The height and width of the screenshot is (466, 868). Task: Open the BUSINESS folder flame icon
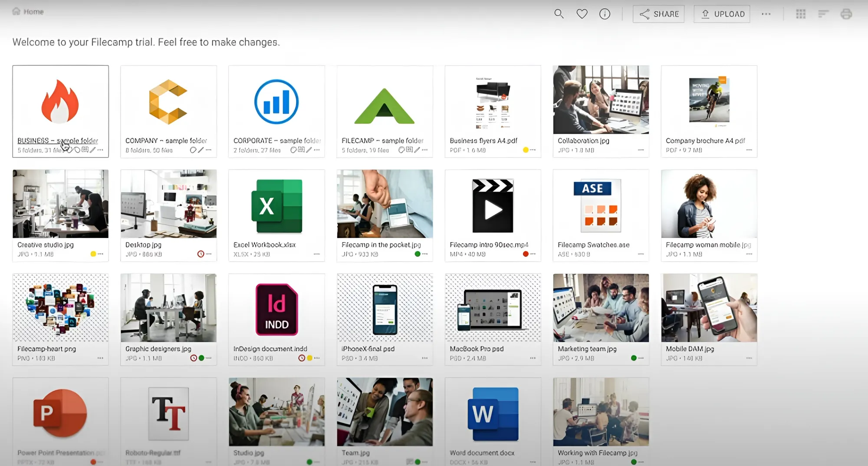tap(60, 102)
